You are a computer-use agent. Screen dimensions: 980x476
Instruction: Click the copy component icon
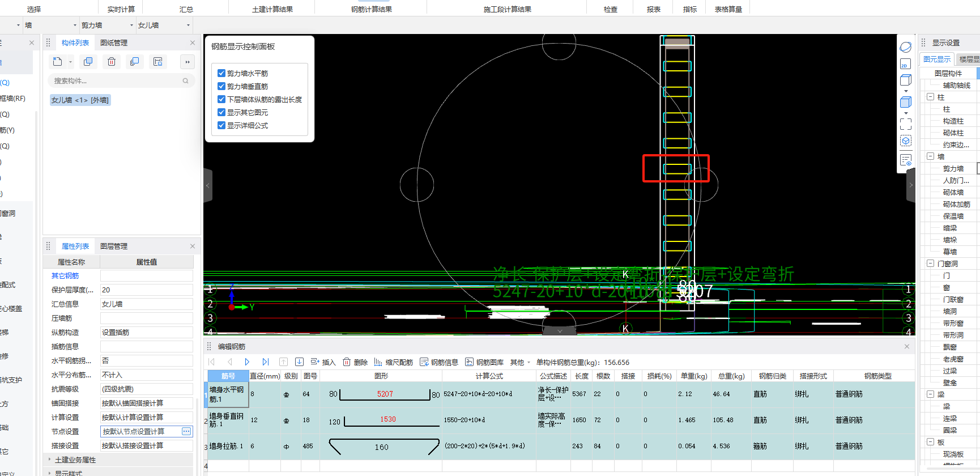[x=88, y=62]
